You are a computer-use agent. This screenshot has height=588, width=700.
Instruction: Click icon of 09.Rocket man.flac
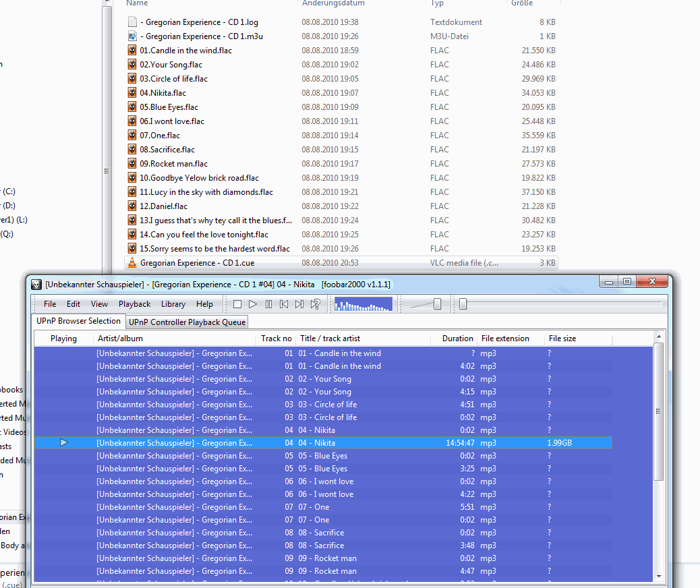(x=132, y=163)
